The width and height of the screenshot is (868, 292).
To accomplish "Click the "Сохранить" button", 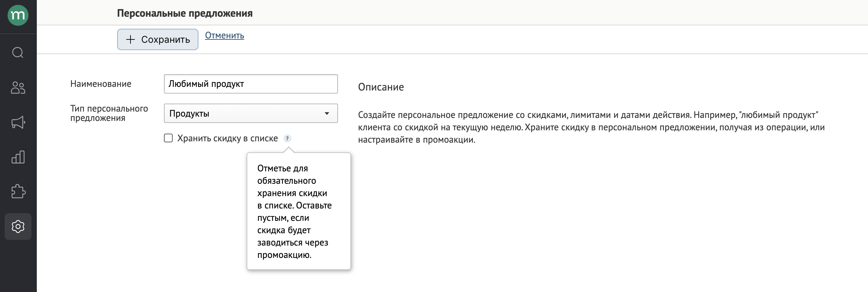I will point(158,39).
